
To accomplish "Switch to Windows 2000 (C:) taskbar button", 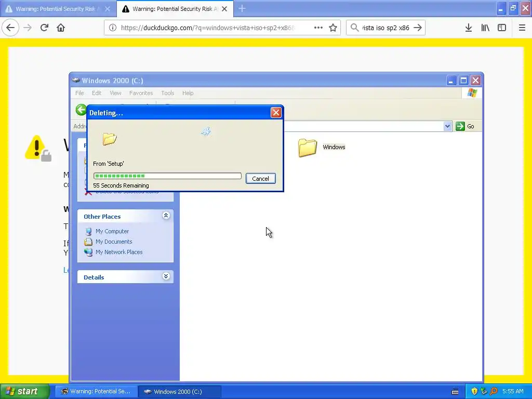I will tap(180, 392).
